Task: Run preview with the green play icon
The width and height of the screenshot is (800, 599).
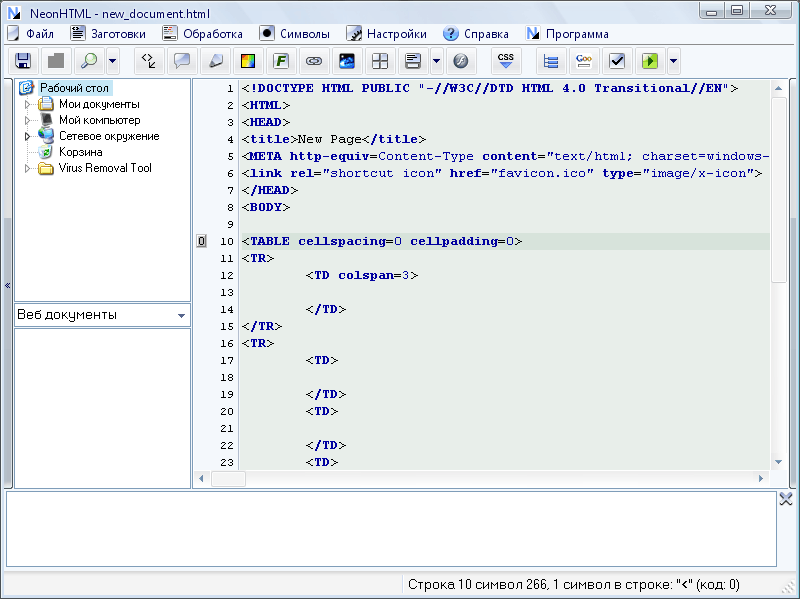Action: coord(650,61)
